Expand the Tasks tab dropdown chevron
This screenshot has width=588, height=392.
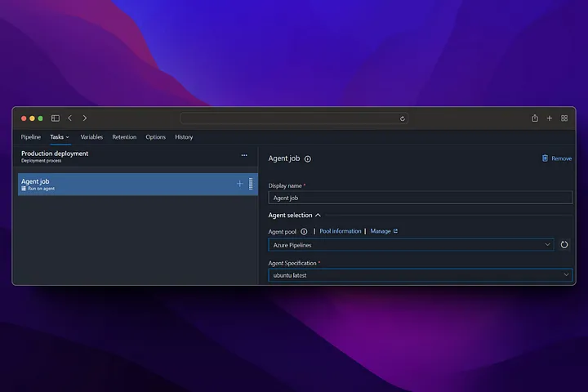68,137
